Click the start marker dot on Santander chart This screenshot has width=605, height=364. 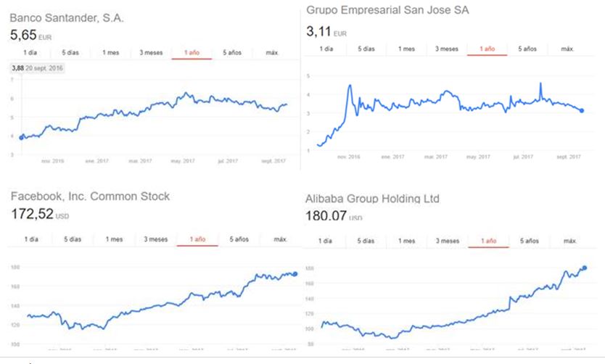21,137
